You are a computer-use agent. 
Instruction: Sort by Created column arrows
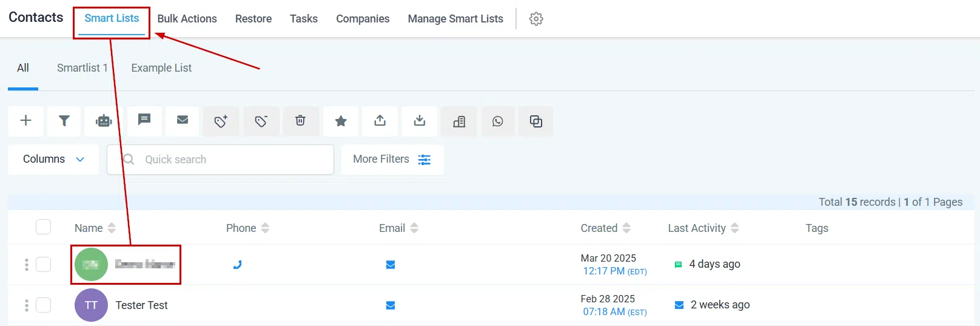(x=626, y=228)
